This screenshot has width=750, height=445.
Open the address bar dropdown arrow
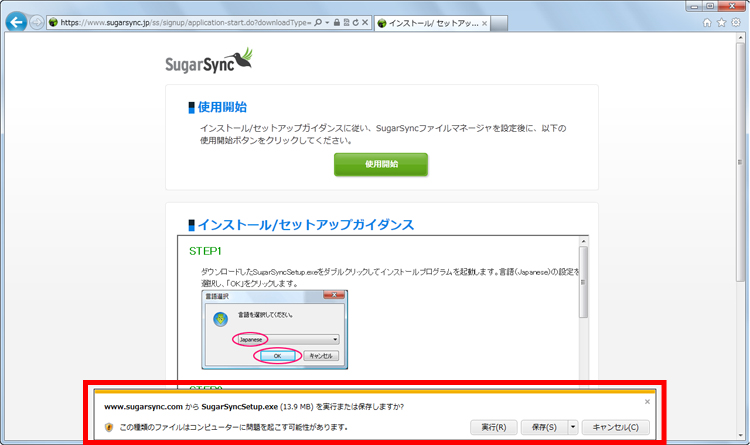[327, 22]
